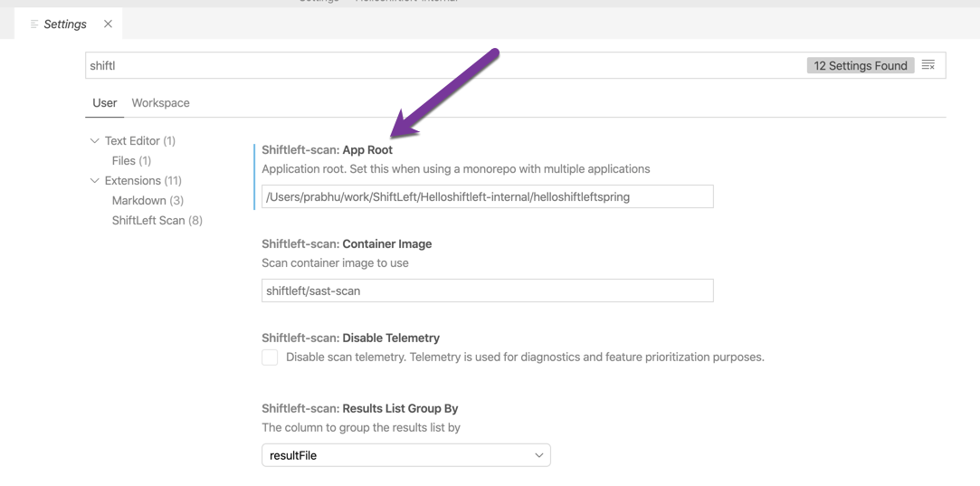Click the Disable Telemetry setting title
The height and width of the screenshot is (486, 980).
pos(350,338)
